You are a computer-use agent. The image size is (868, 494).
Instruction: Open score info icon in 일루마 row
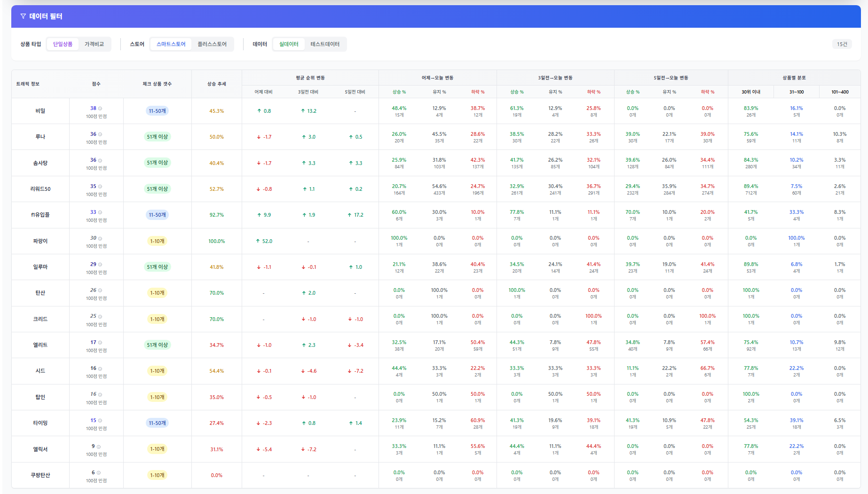pyautogui.click(x=100, y=265)
